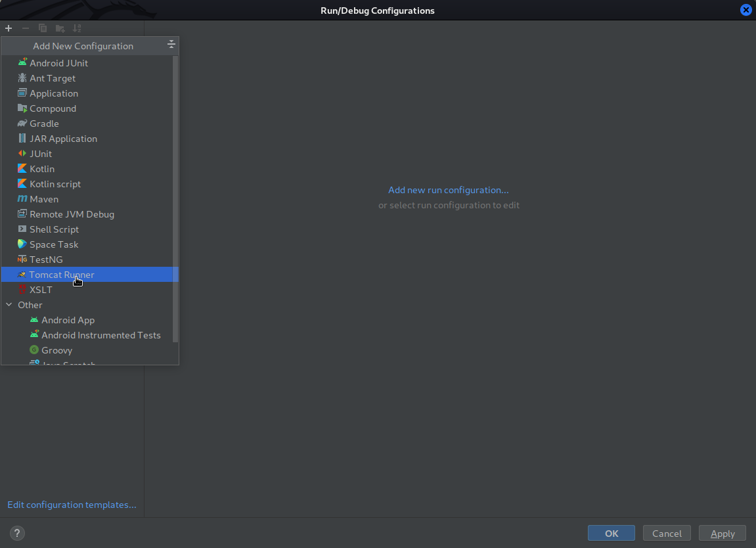This screenshot has height=548, width=756.
Task: Click the Tomcat Runner cat icon
Action: [22, 275]
